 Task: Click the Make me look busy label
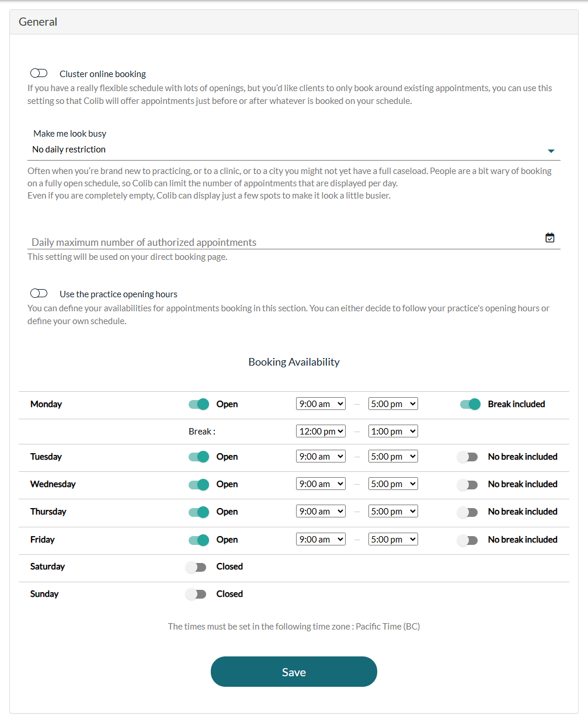69,134
